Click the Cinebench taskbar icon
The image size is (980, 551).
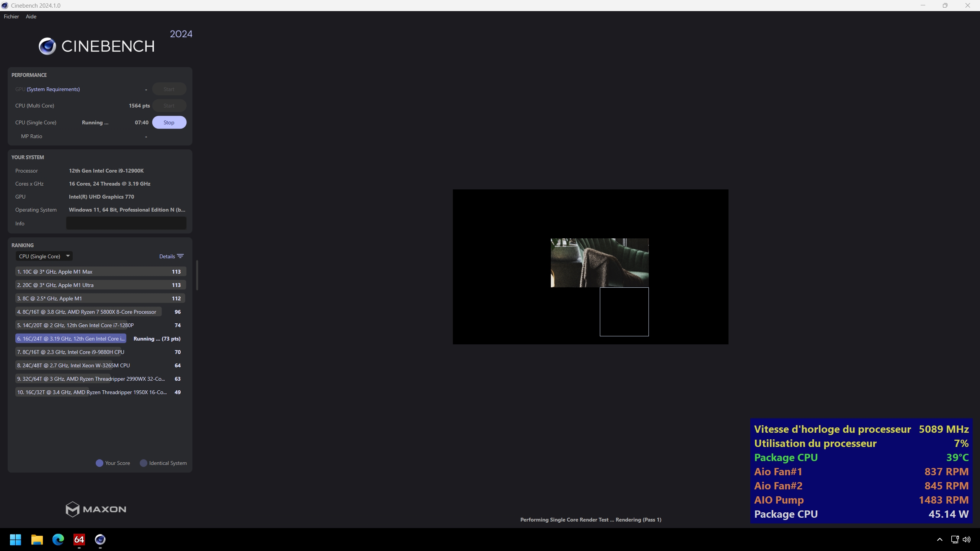100,540
